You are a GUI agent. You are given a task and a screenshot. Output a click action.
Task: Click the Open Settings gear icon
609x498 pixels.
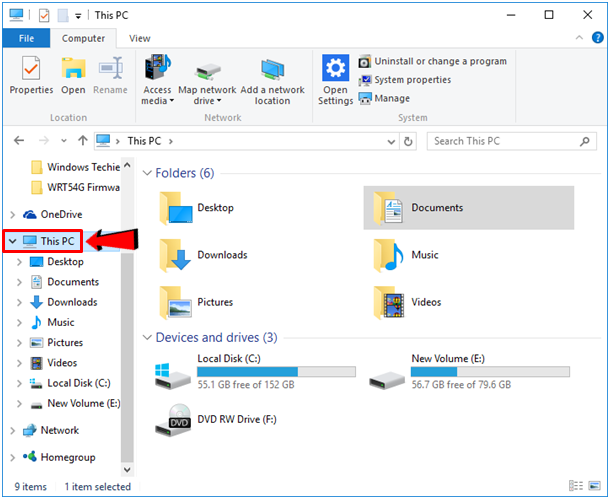click(x=335, y=68)
